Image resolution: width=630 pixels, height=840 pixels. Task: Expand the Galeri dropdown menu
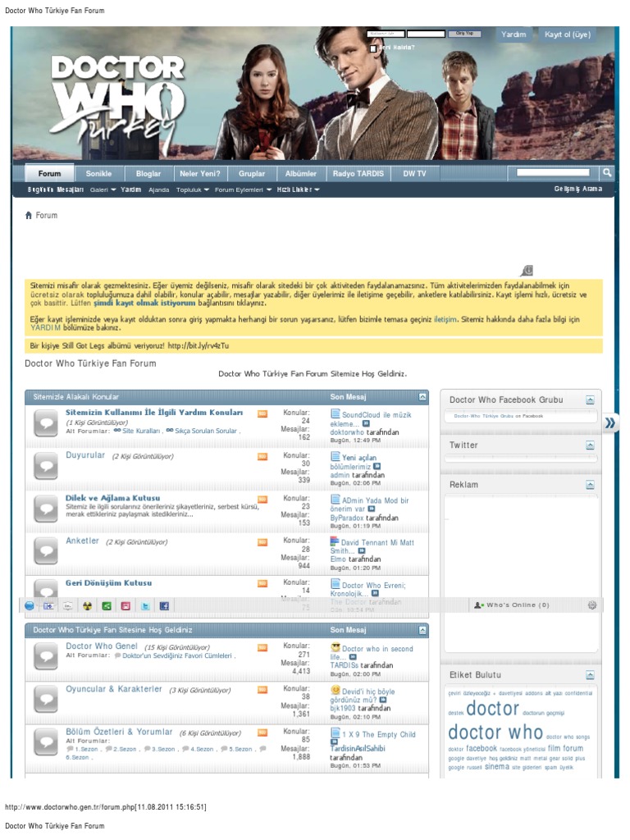point(103,189)
